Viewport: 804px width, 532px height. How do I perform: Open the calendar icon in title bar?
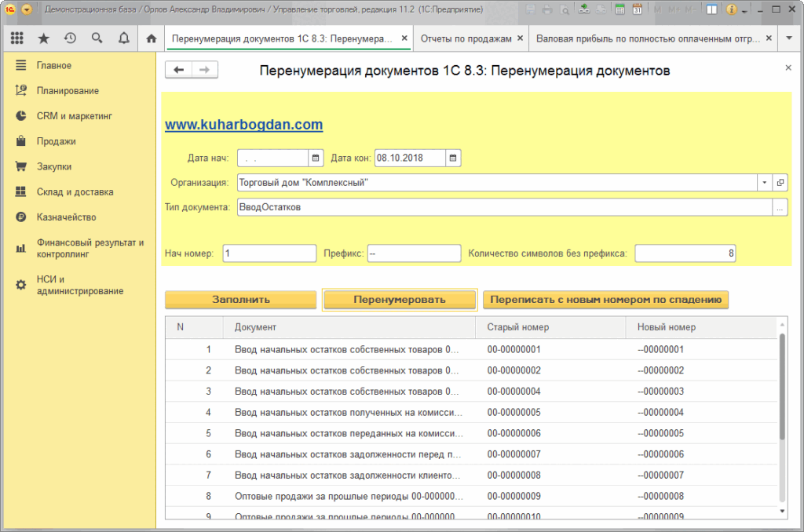pyautogui.click(x=637, y=10)
